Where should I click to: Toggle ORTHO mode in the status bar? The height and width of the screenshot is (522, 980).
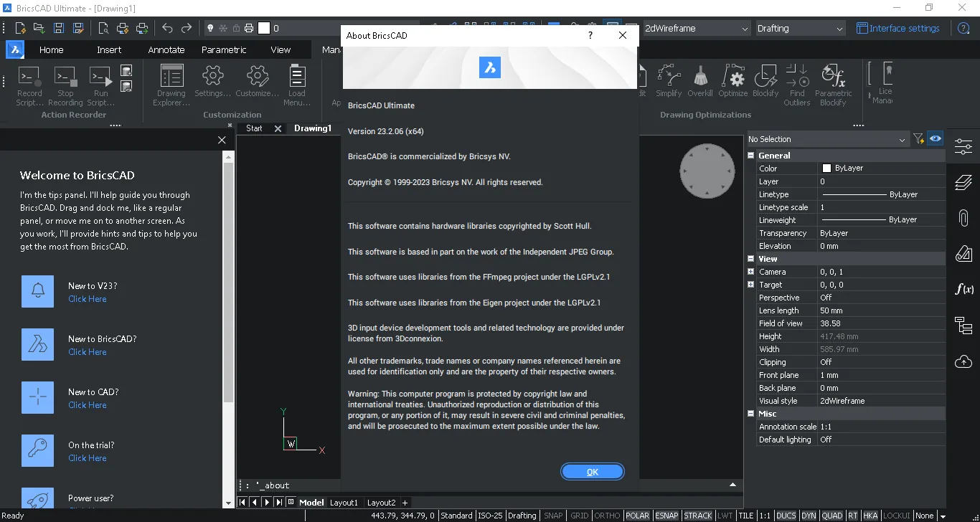coord(608,516)
